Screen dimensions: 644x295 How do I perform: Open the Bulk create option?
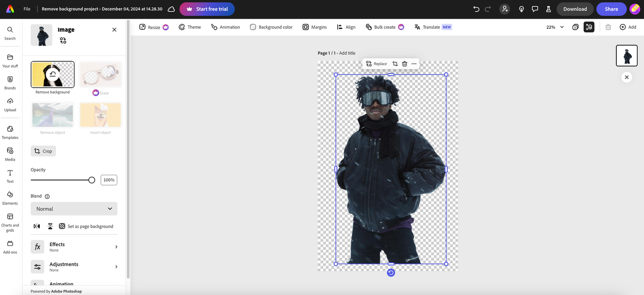click(x=385, y=27)
